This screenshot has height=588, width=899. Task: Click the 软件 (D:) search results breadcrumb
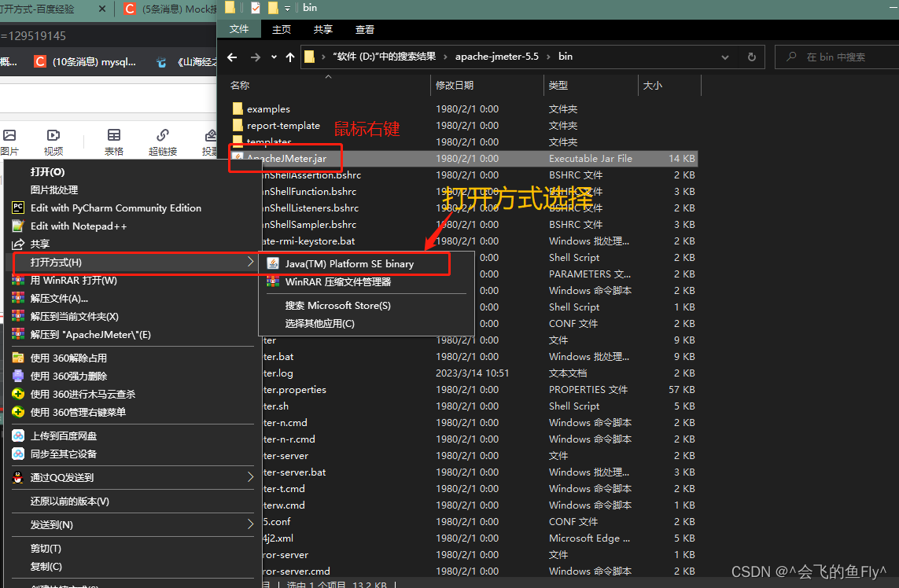coord(384,56)
